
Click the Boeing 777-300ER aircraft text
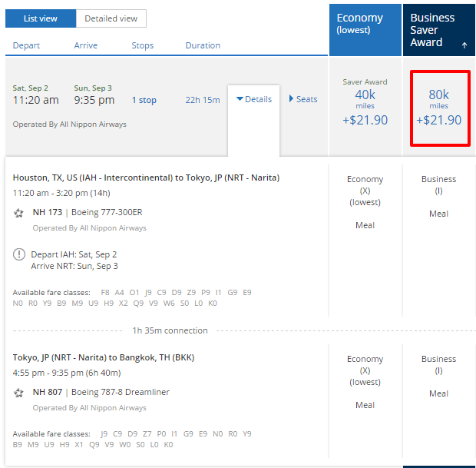[107, 212]
